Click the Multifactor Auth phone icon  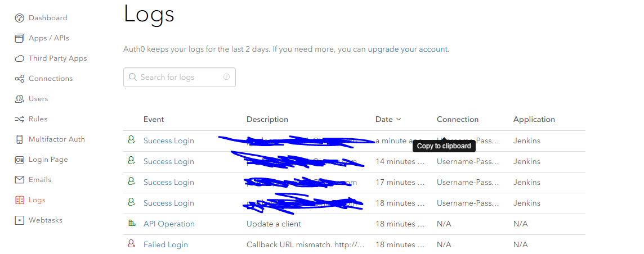pyautogui.click(x=19, y=139)
